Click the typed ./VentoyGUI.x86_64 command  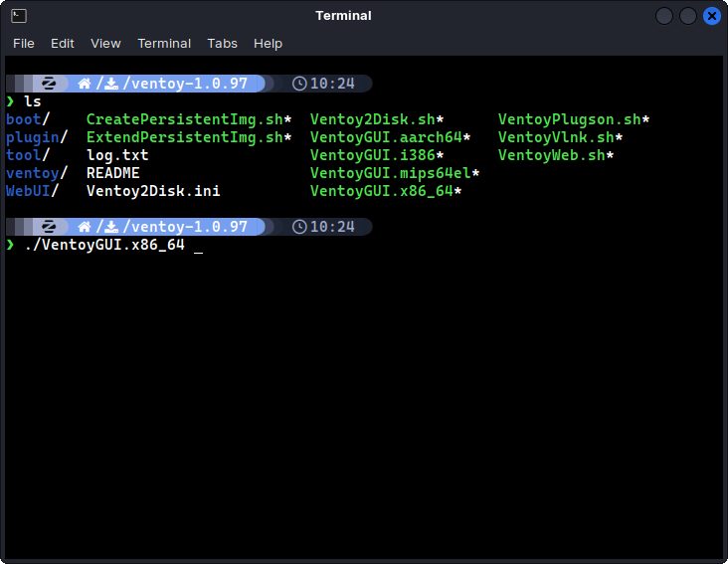[104, 245]
